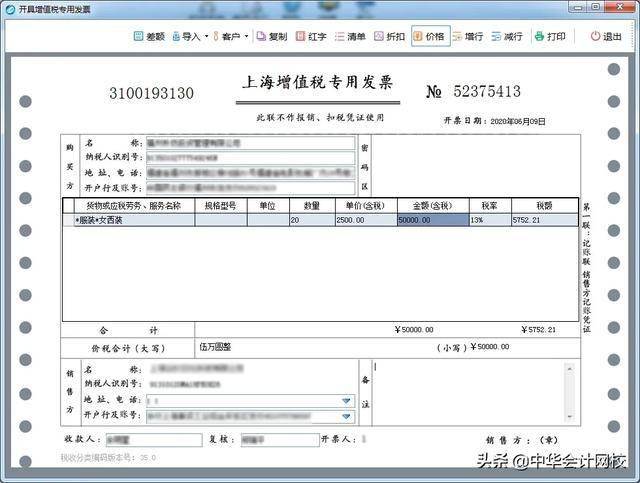Viewport: 640px width, 483px height.
Task: Click the 复核 reviewer input field
Action: [280, 440]
